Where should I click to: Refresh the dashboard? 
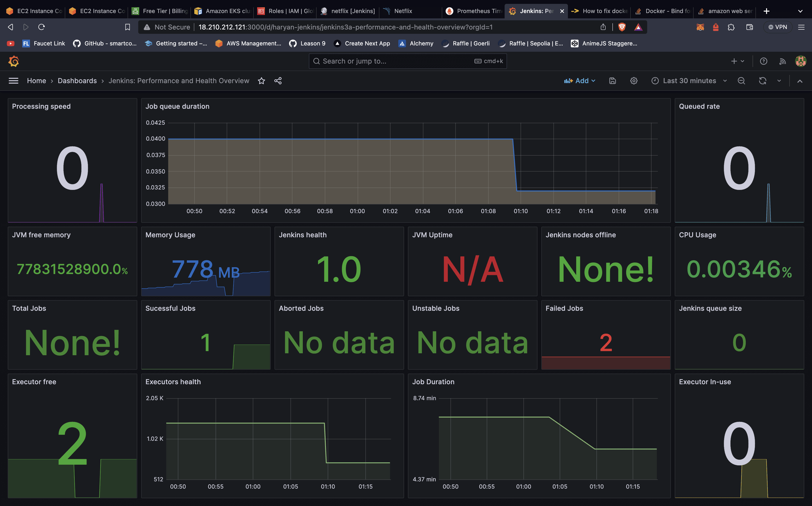click(x=762, y=81)
